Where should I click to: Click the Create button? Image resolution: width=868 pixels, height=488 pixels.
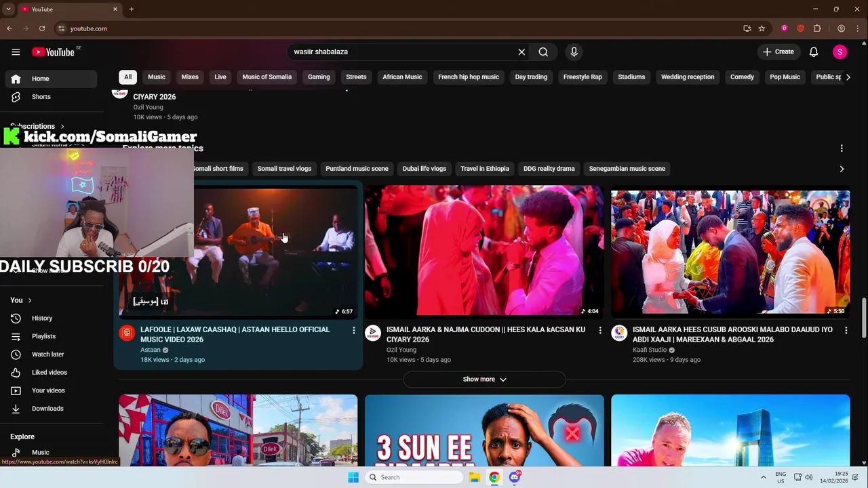[x=778, y=52]
